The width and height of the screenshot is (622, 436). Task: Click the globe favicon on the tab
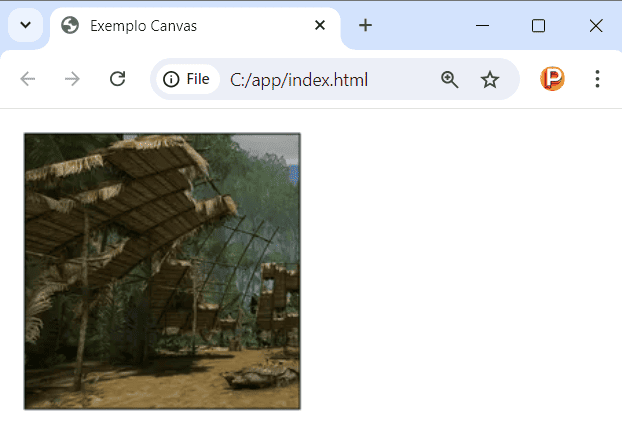(x=70, y=25)
